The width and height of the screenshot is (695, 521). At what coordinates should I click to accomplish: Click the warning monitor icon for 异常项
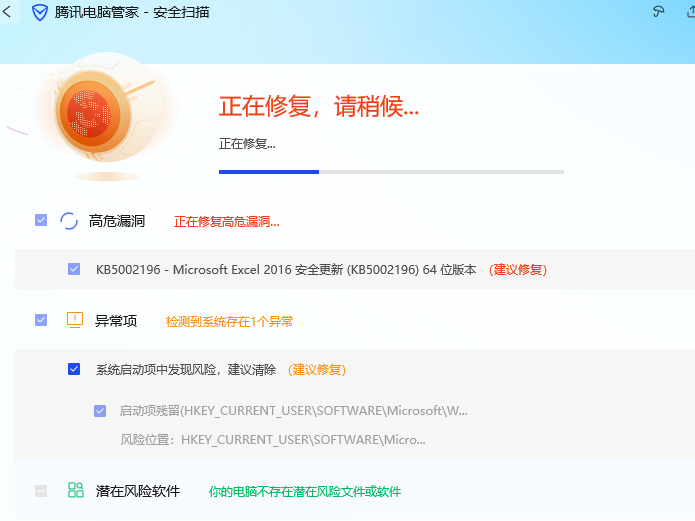coord(75,320)
